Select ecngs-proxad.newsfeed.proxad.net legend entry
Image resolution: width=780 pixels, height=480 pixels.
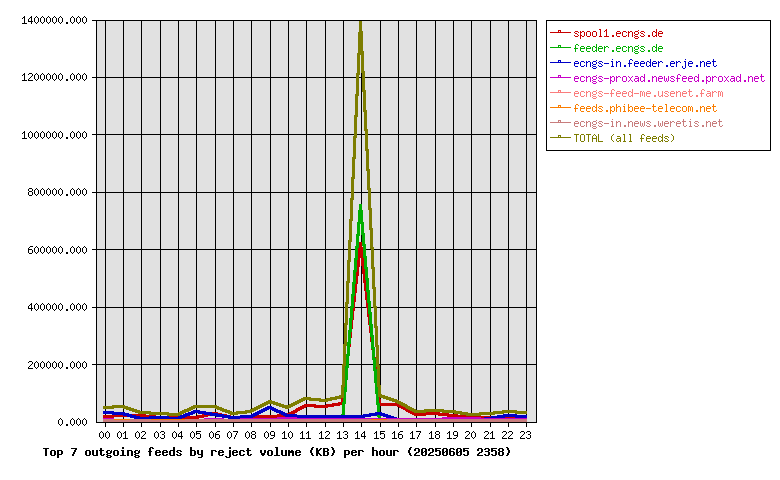(669, 78)
